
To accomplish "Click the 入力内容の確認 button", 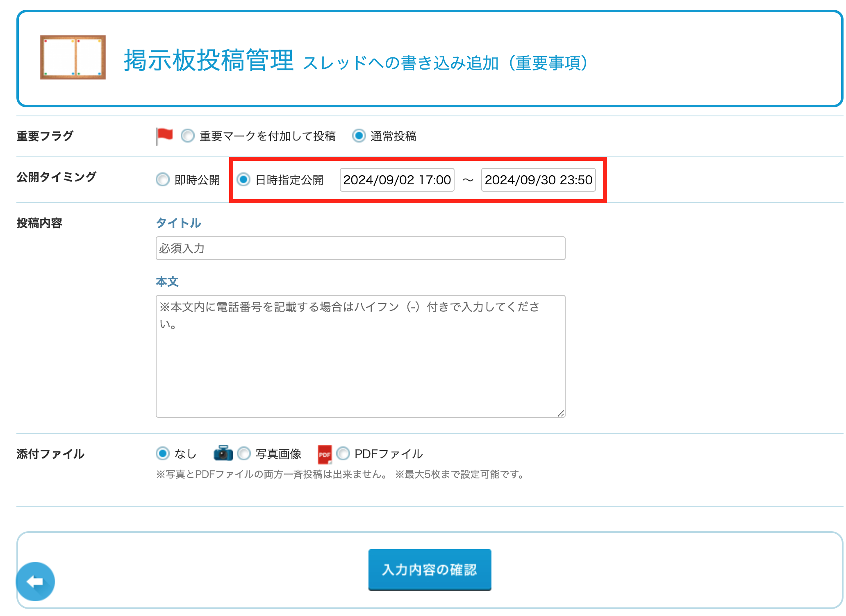I will pos(430,570).
